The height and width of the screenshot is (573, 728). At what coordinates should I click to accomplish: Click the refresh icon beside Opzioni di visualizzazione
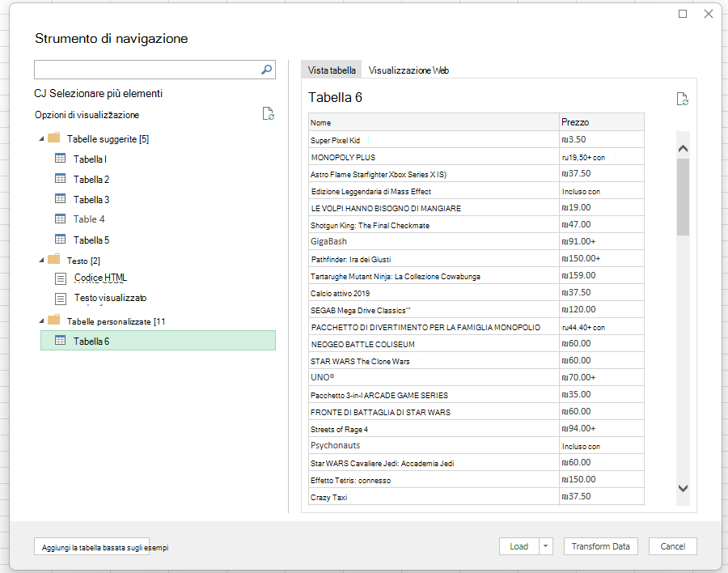(x=269, y=114)
